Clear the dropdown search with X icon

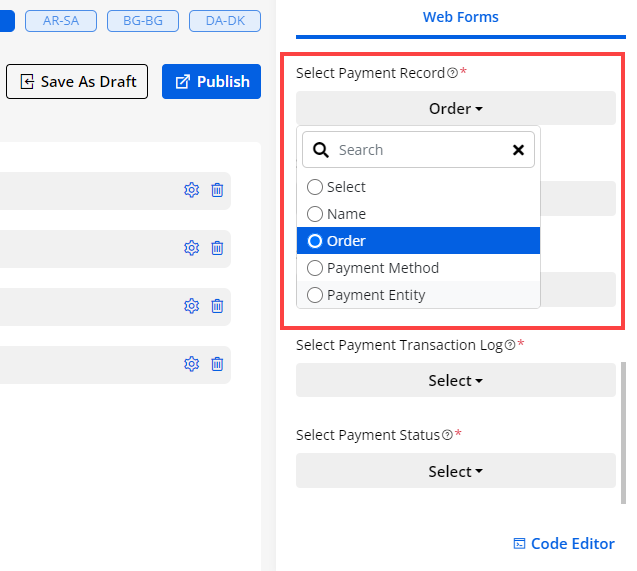(x=518, y=150)
